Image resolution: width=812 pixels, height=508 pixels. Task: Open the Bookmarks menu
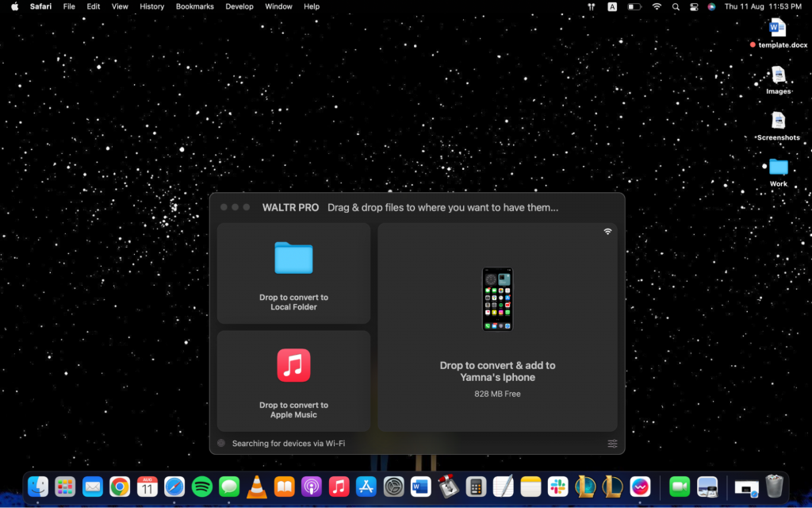click(x=195, y=6)
